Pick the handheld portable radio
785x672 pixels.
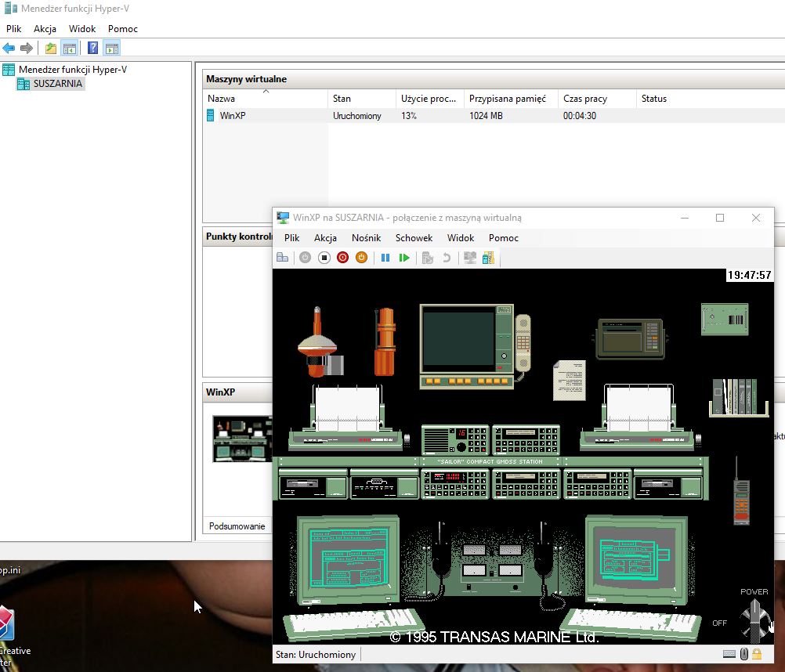(741, 493)
